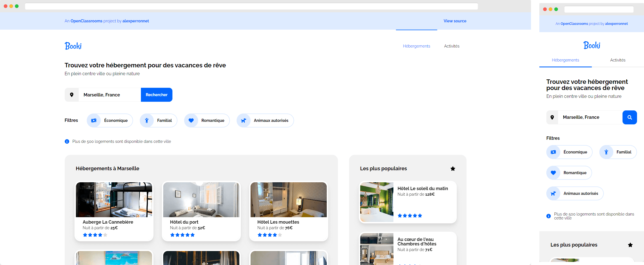
Task: Open the Au cœur de l'eau photo
Action: click(377, 249)
